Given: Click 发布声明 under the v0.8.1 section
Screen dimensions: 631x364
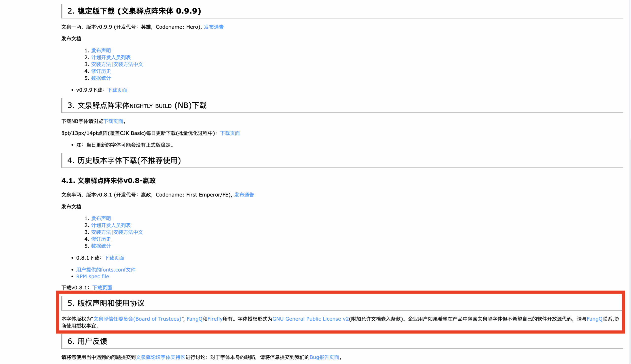Looking at the screenshot, I should (x=101, y=218).
